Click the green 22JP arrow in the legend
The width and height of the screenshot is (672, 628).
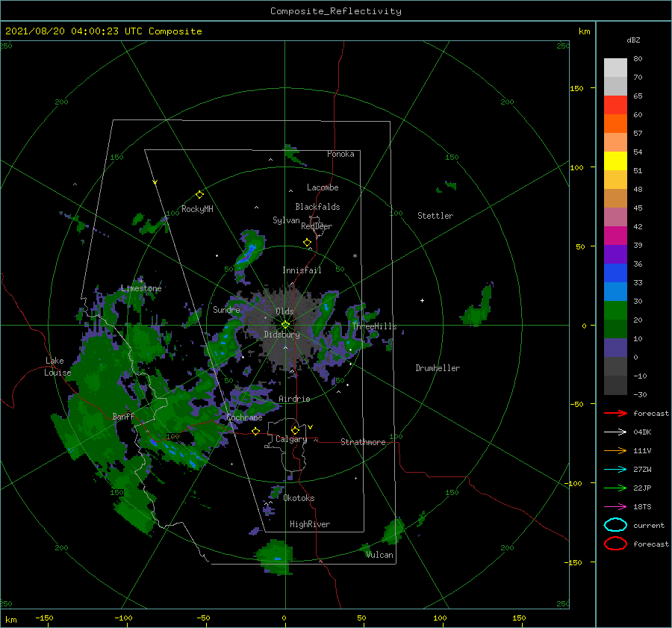(x=615, y=488)
